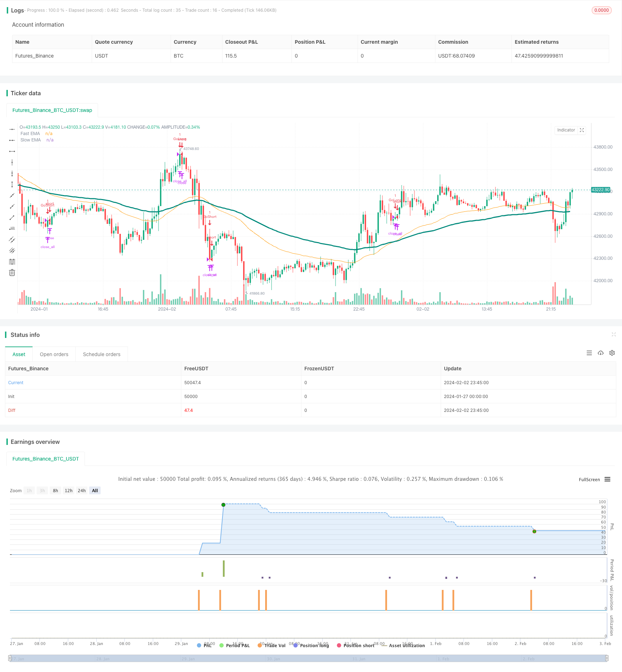Click the Init update time 2024-01-27 00:00:00
The image size is (622, 672).
(466, 397)
